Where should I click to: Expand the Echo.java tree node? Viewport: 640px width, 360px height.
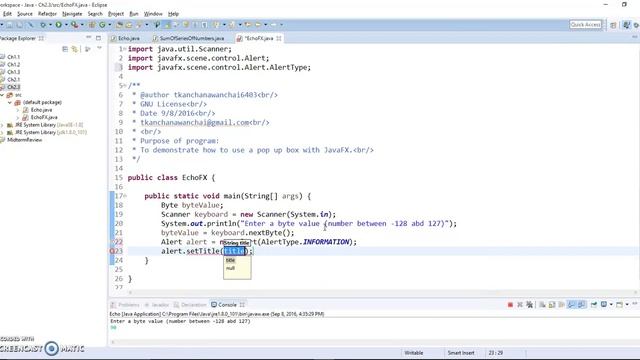tap(18, 110)
